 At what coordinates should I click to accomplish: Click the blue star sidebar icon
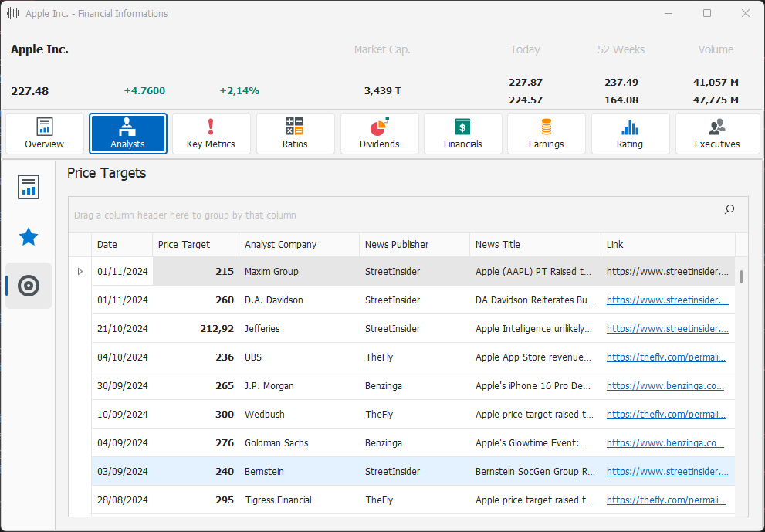[29, 237]
